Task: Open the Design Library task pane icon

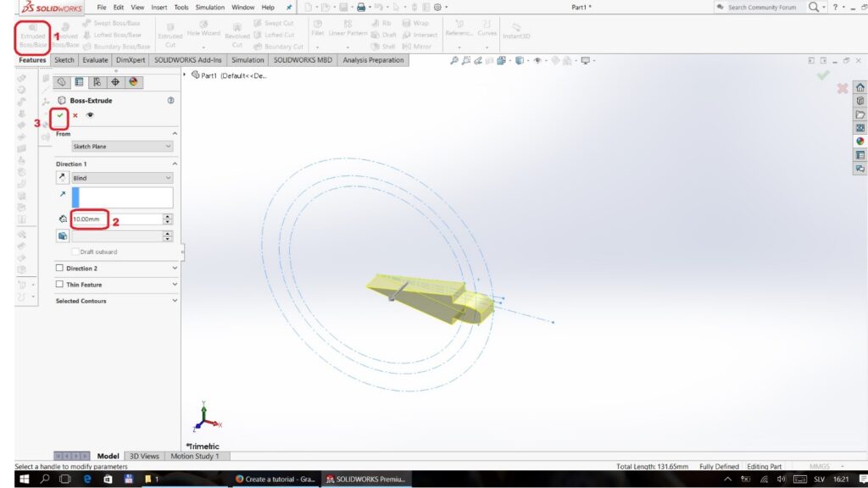Action: [x=860, y=101]
